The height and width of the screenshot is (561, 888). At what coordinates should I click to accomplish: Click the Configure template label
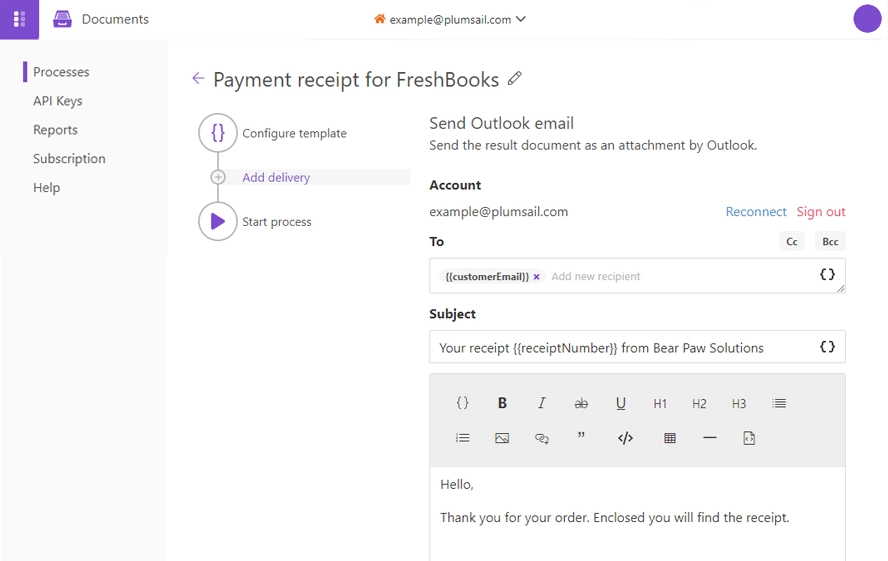[294, 133]
